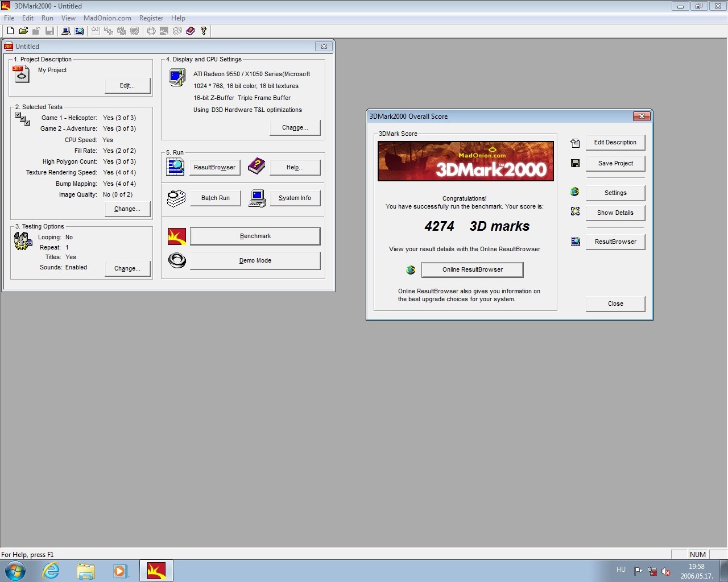Click the floppy disk icon beside Save Project
The height and width of the screenshot is (582, 728).
575,163
